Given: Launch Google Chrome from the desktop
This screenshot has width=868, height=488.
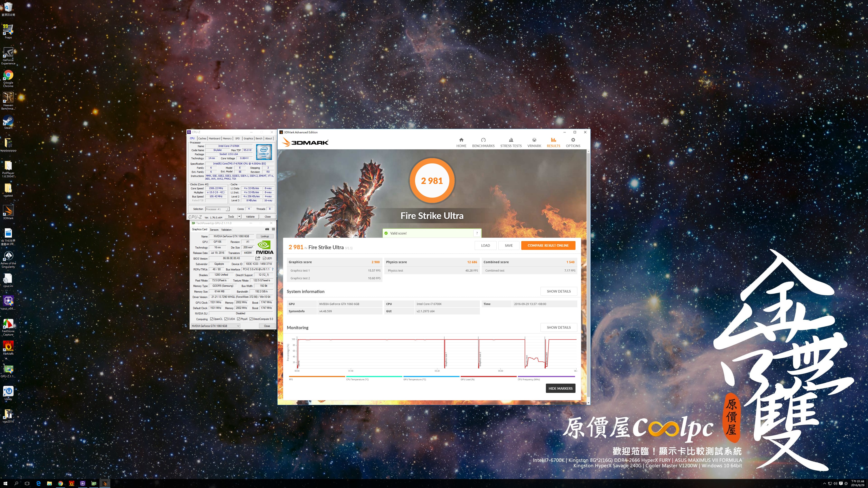Looking at the screenshot, I should 8,78.
